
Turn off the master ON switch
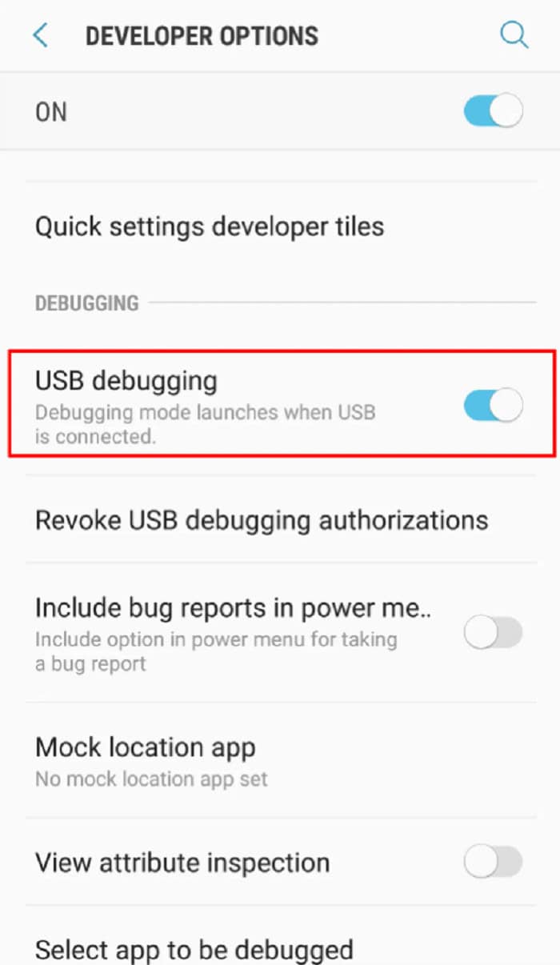point(494,111)
